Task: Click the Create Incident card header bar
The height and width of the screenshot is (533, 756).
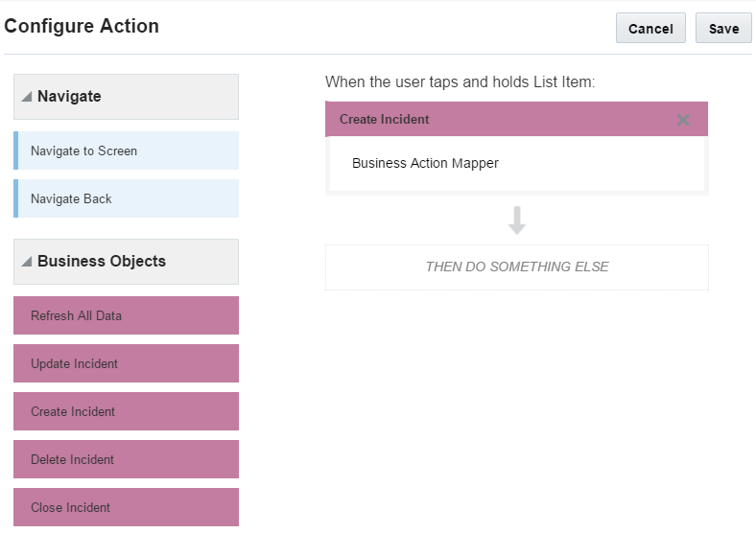Action: [x=480, y=120]
